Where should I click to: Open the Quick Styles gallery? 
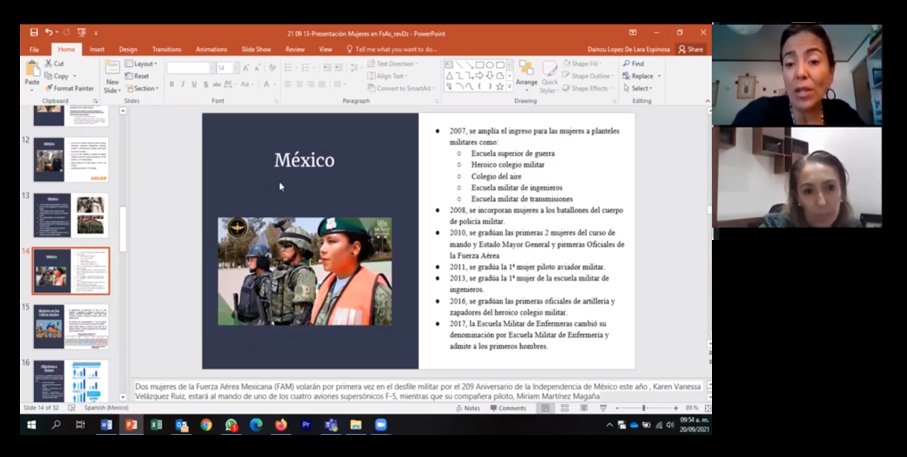coord(549,76)
